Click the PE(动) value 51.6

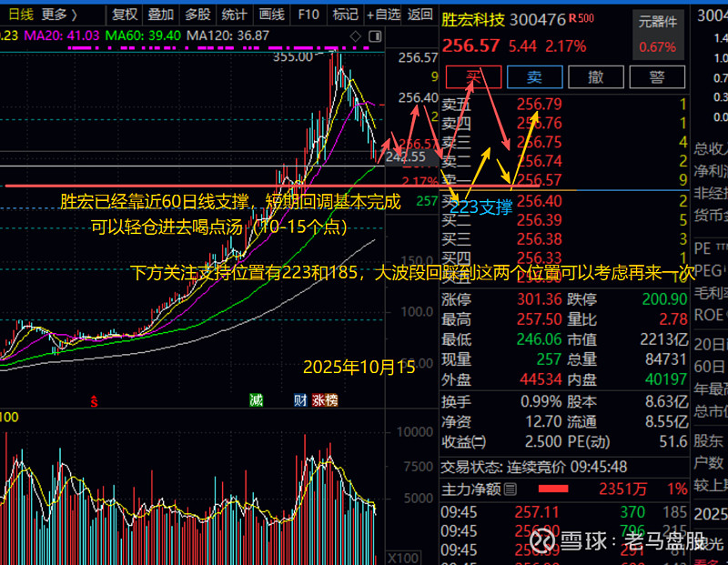tap(673, 441)
